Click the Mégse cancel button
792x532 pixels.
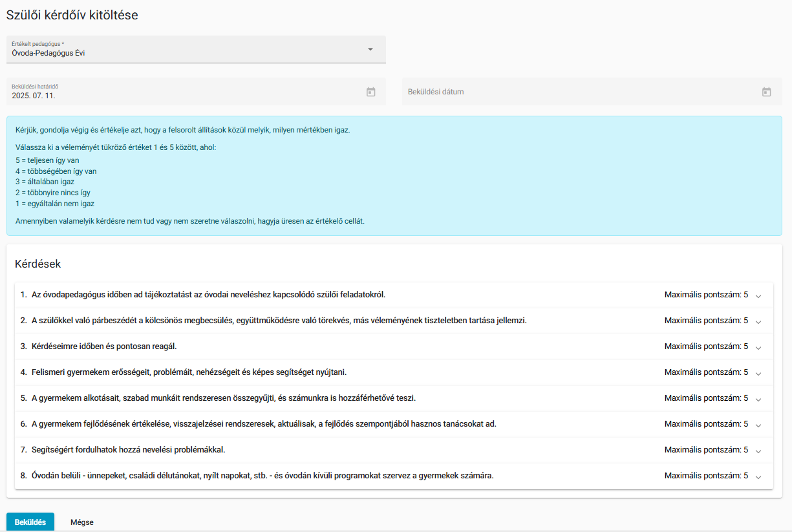(x=82, y=522)
